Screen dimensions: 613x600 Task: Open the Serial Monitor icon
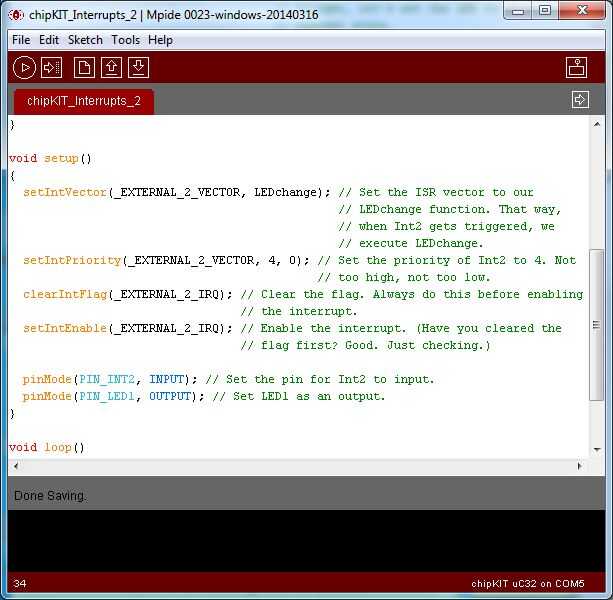click(x=576, y=68)
